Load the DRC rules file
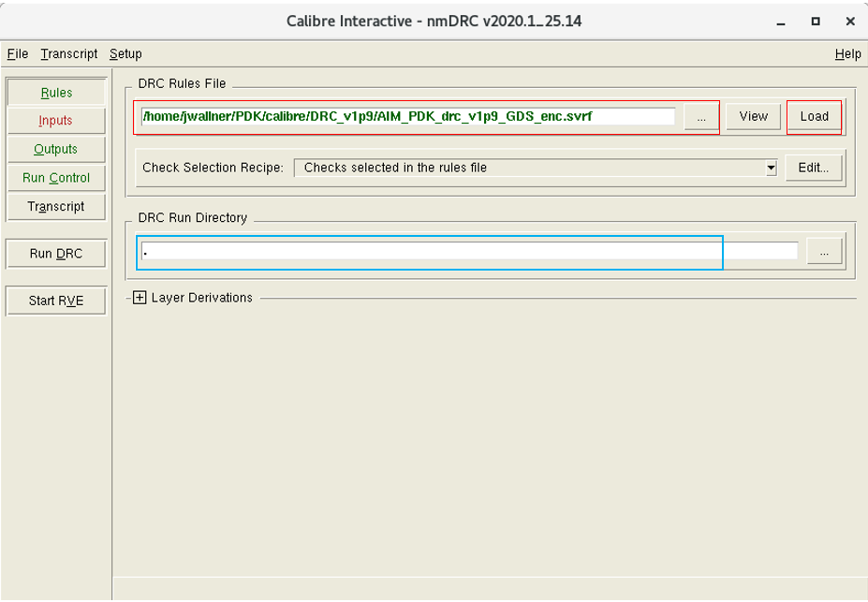The height and width of the screenshot is (602, 868). 815,117
